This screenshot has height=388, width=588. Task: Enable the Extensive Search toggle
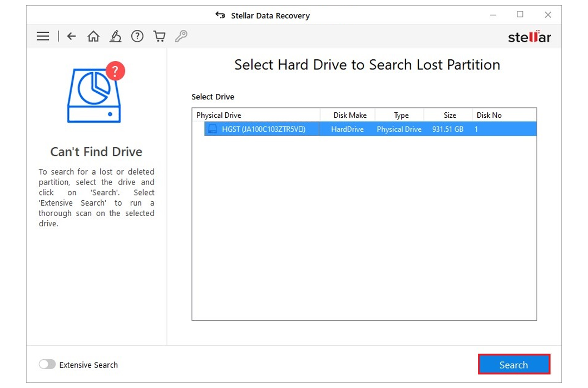47,365
